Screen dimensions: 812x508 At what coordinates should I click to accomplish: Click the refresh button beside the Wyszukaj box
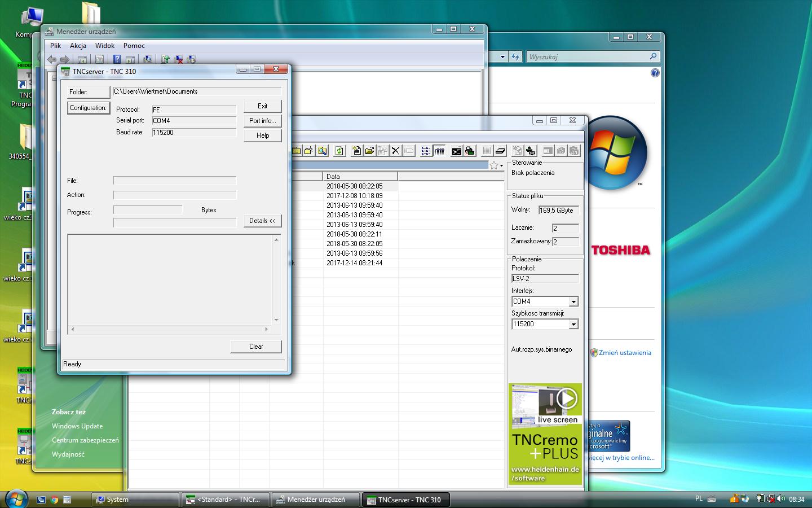[x=515, y=56]
